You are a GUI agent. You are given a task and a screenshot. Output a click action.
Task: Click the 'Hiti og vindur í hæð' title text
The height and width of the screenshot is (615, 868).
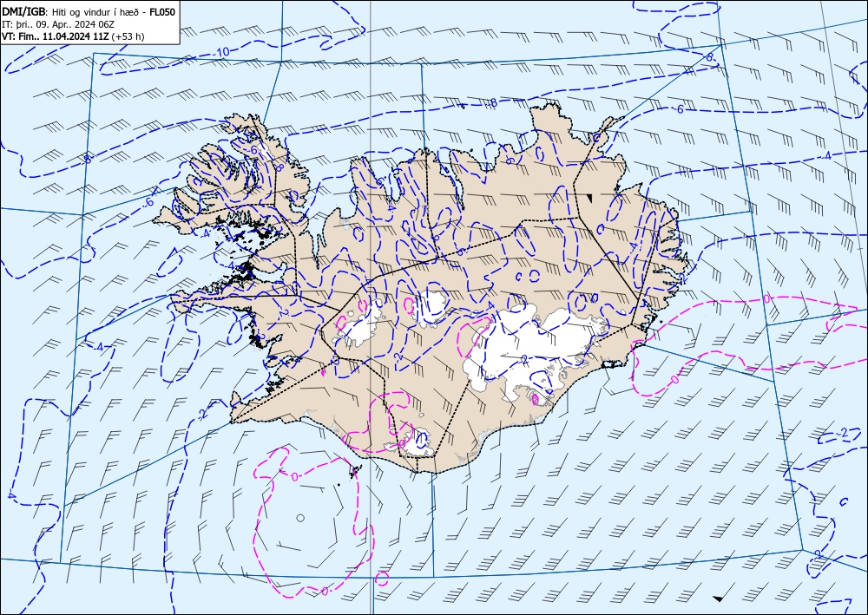point(95,12)
